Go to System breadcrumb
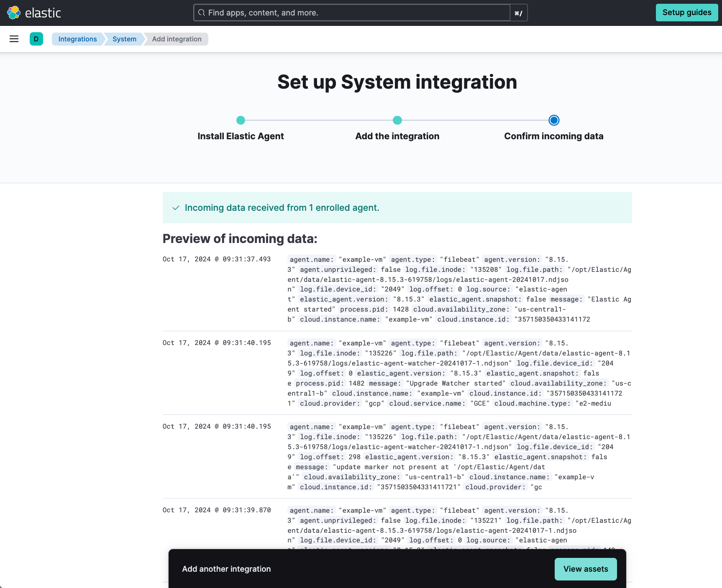 tap(124, 39)
